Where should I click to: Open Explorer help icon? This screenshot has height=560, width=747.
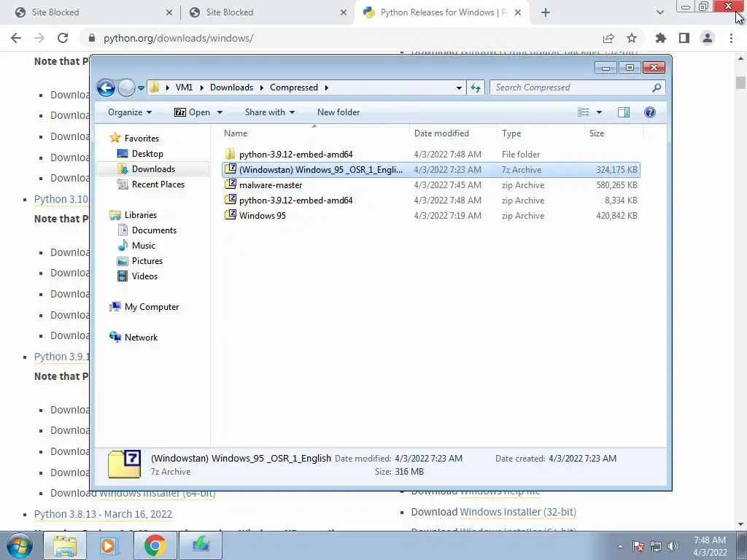650,112
